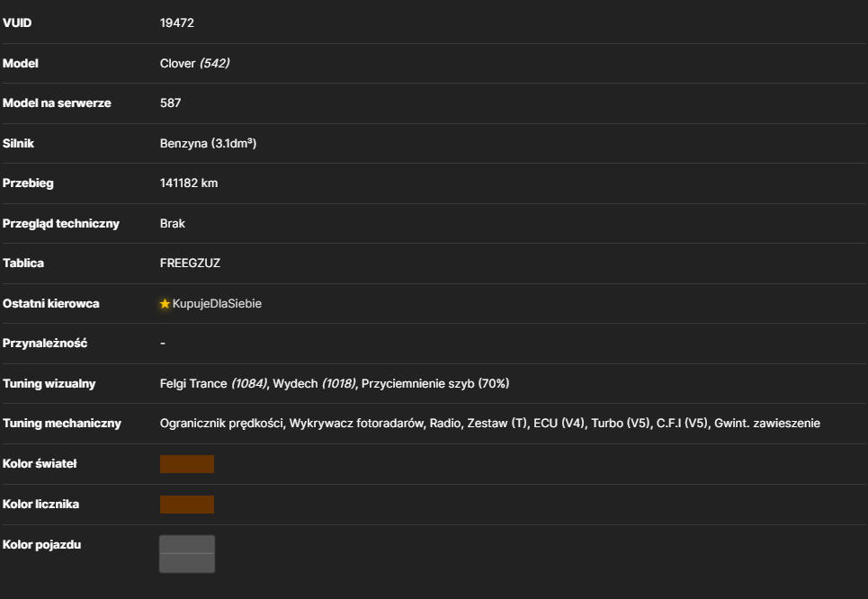This screenshot has width=868, height=599.
Task: Select the server model value 587
Action: [171, 103]
